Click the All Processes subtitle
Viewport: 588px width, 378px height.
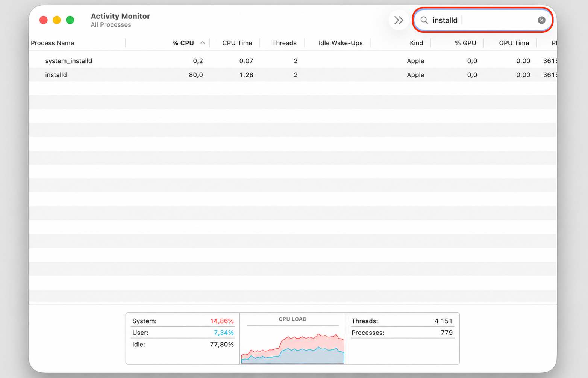[111, 25]
